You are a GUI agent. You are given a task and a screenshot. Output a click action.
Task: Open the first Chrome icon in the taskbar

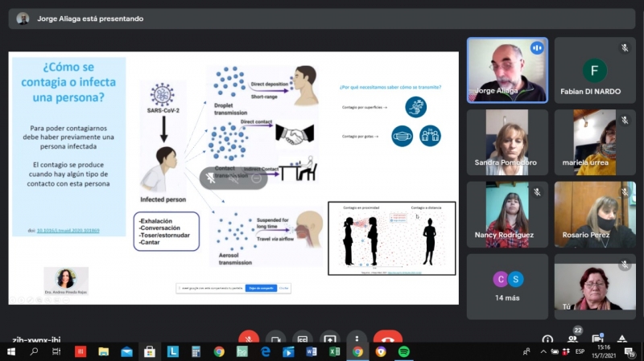click(x=219, y=351)
